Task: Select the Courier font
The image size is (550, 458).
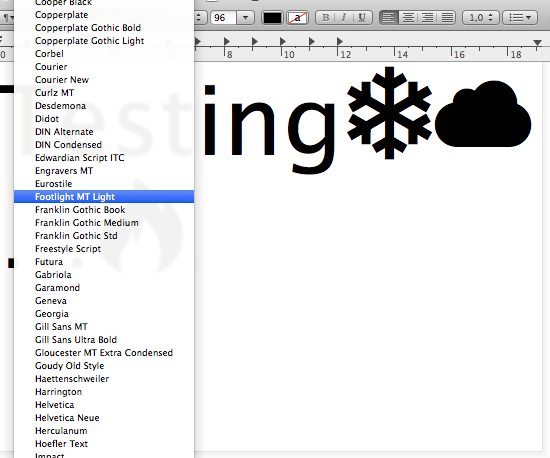Action: (x=104, y=67)
